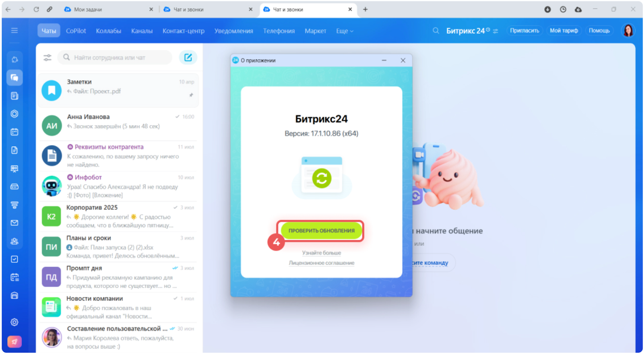The width and height of the screenshot is (644, 355).
Task: Open the hamburger menu icon
Action: [x=14, y=31]
